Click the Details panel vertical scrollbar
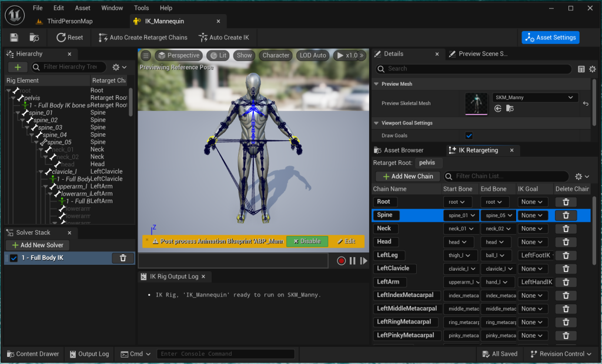This screenshot has width=602, height=364. 594,102
